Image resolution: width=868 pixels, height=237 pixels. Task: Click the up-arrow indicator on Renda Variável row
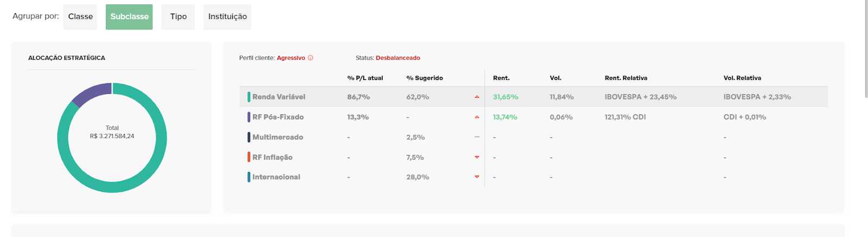point(477,97)
